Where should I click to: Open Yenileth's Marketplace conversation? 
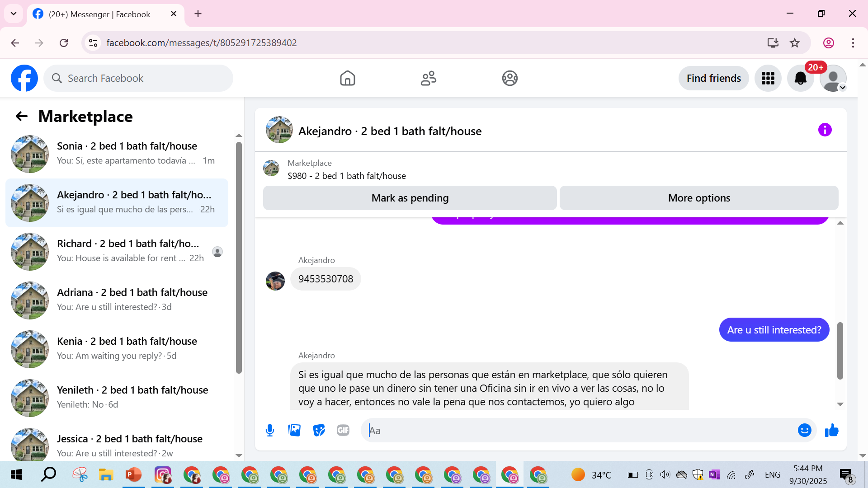pos(117,398)
